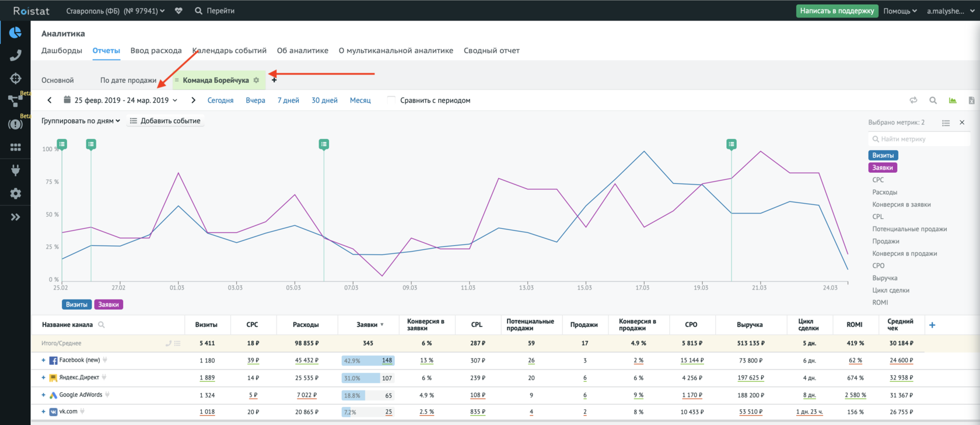980x425 pixels.
Task: Click the Добавить событие button
Action: pyautogui.click(x=165, y=121)
